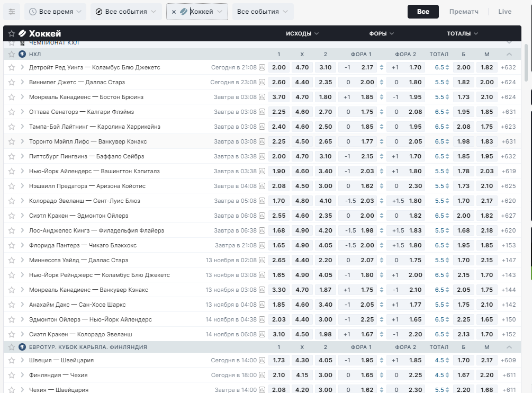Star the Нью-Йорк Рейнджерс — Коламбус match
The image size is (532, 393).
[12, 275]
